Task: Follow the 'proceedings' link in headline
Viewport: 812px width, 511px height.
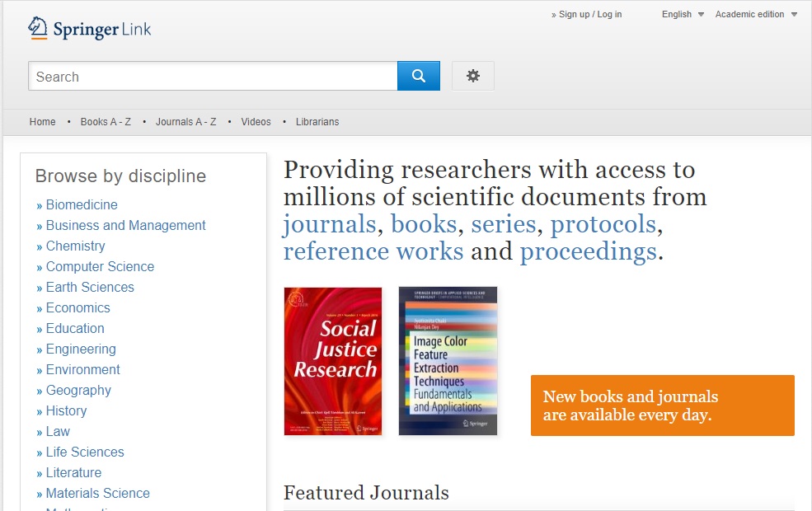Action: 589,251
